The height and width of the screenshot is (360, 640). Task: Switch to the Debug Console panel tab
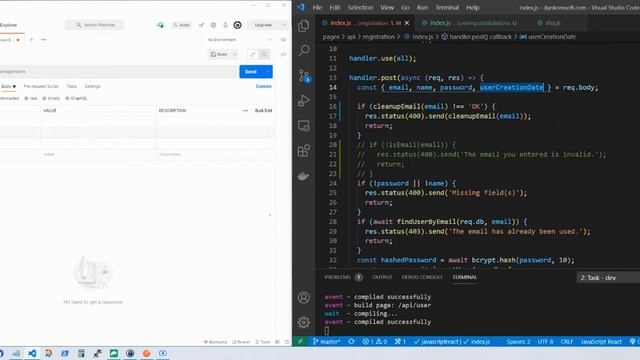(422, 277)
